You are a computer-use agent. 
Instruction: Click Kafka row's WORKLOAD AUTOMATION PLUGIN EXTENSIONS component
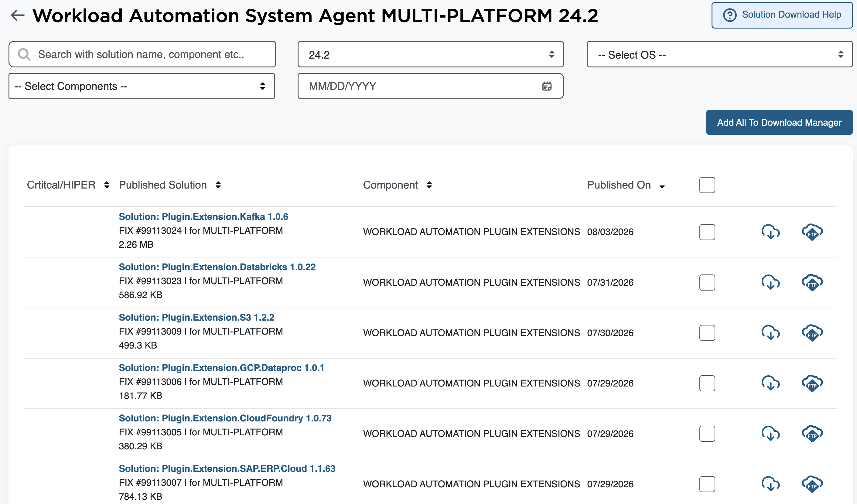tap(471, 232)
